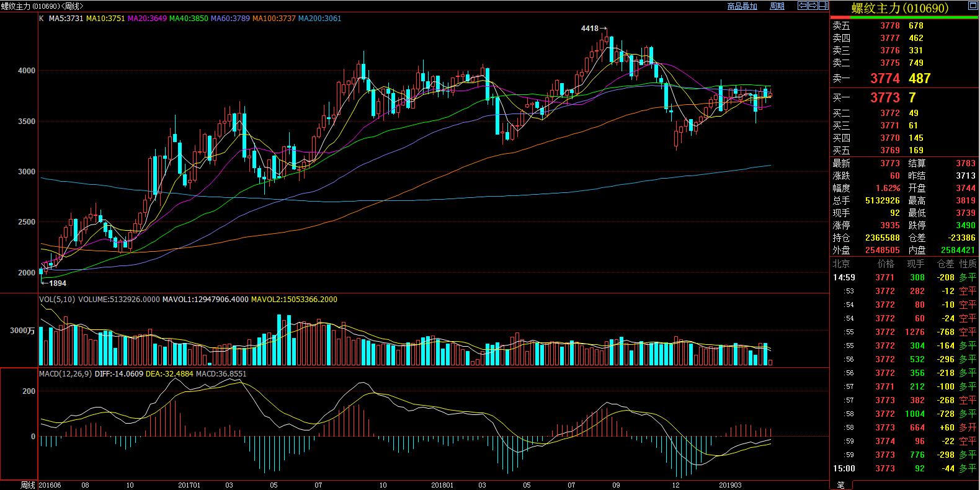Click the 4000 price axis label

tap(27, 71)
